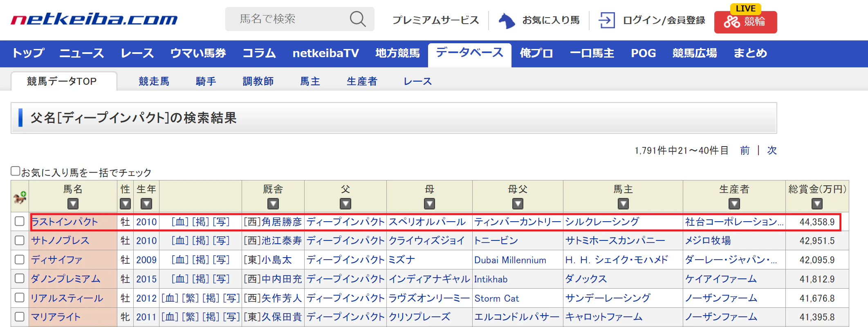Open the netkeibaTV nav item
868x327 pixels.
tap(326, 53)
